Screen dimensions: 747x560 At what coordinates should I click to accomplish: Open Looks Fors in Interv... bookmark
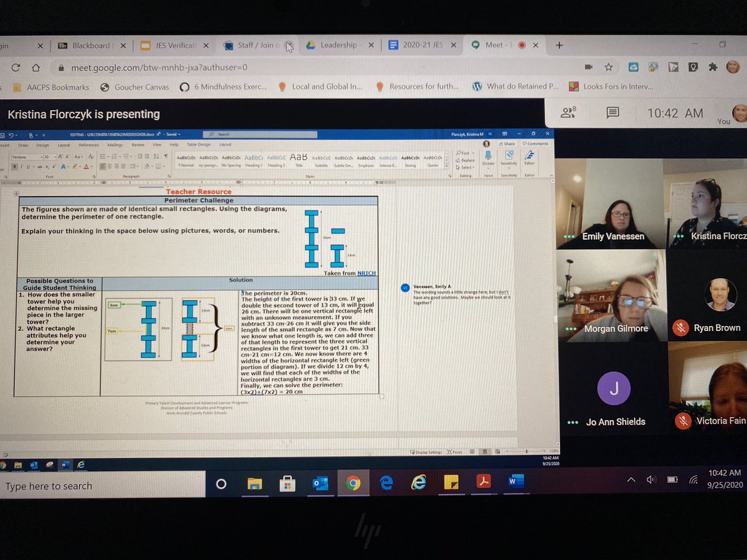click(611, 86)
